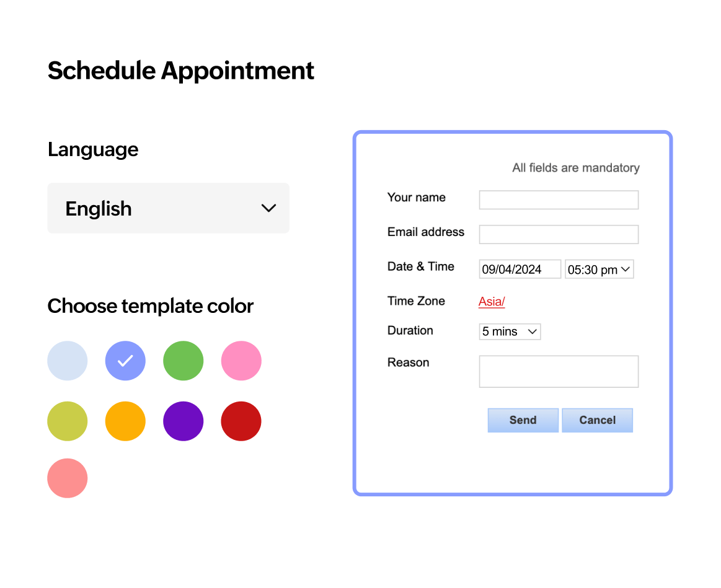
Task: Click the Send button
Action: coord(523,420)
